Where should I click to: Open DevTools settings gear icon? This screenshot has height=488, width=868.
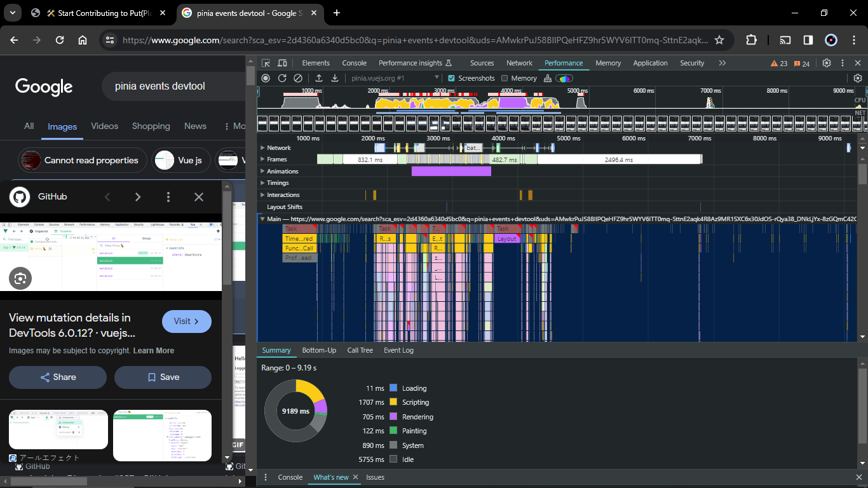click(x=827, y=63)
